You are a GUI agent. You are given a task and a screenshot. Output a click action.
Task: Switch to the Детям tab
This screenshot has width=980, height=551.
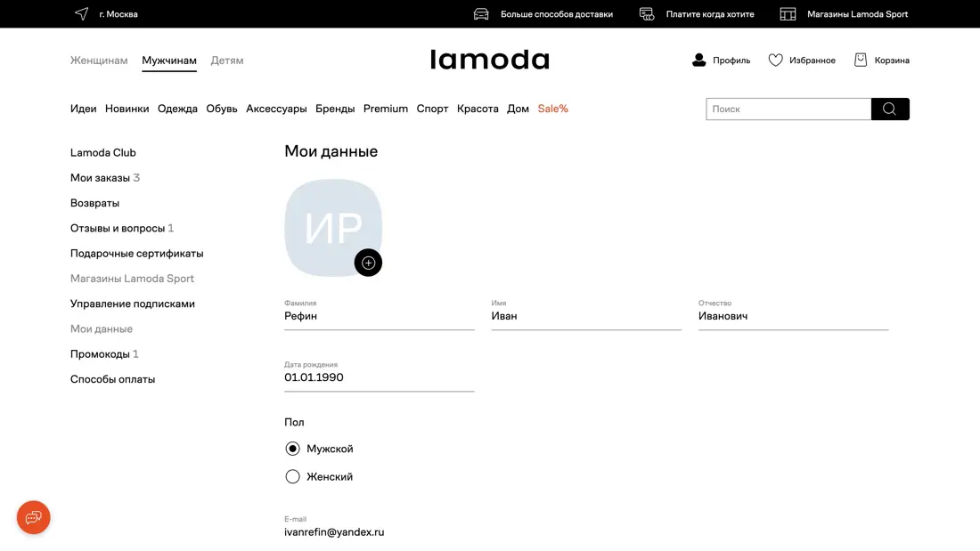pyautogui.click(x=227, y=61)
